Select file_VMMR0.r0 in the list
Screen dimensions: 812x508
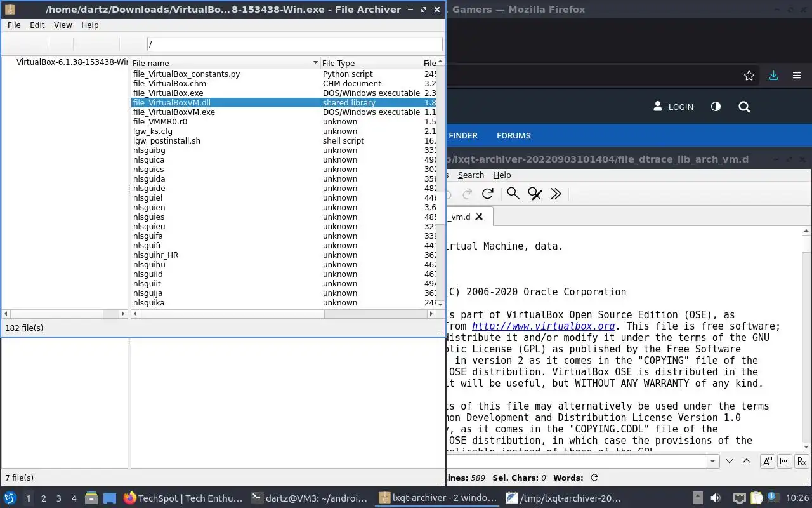coord(160,121)
